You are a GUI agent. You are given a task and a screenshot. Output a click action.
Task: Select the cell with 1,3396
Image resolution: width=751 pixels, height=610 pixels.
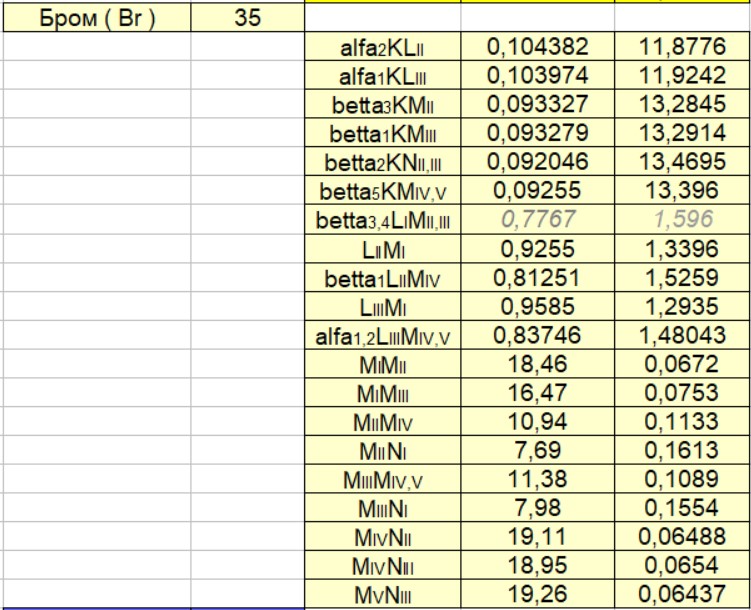coord(683,249)
